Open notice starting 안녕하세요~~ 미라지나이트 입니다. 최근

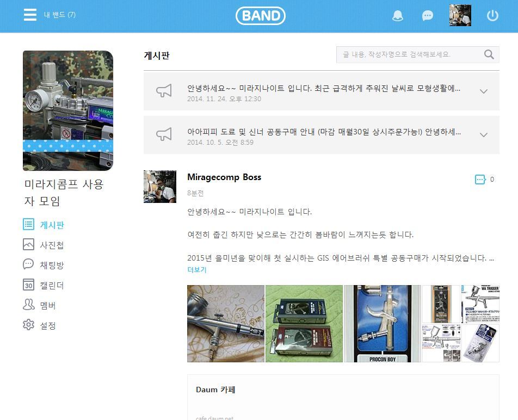point(324,88)
